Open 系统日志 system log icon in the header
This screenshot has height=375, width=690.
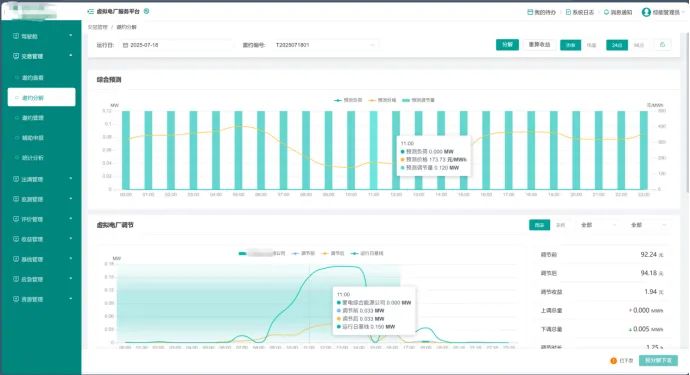click(x=568, y=12)
